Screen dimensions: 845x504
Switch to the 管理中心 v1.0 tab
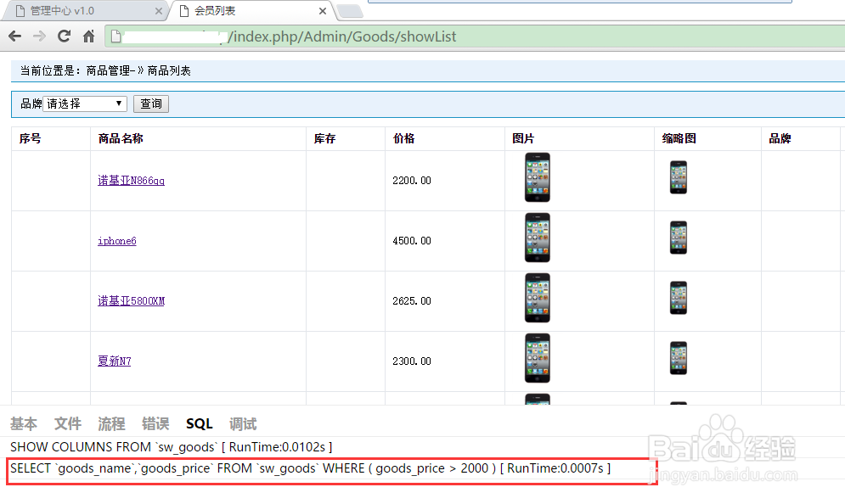point(84,11)
